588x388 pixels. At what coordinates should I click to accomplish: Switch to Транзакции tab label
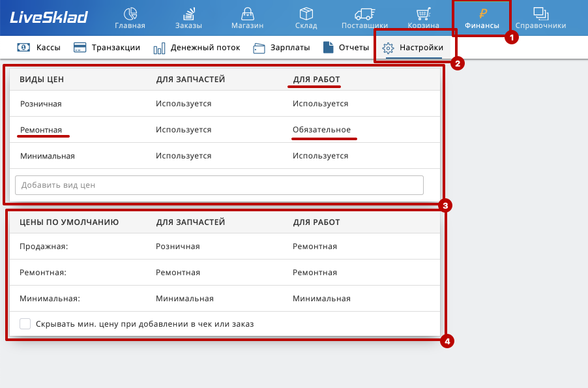click(x=116, y=48)
